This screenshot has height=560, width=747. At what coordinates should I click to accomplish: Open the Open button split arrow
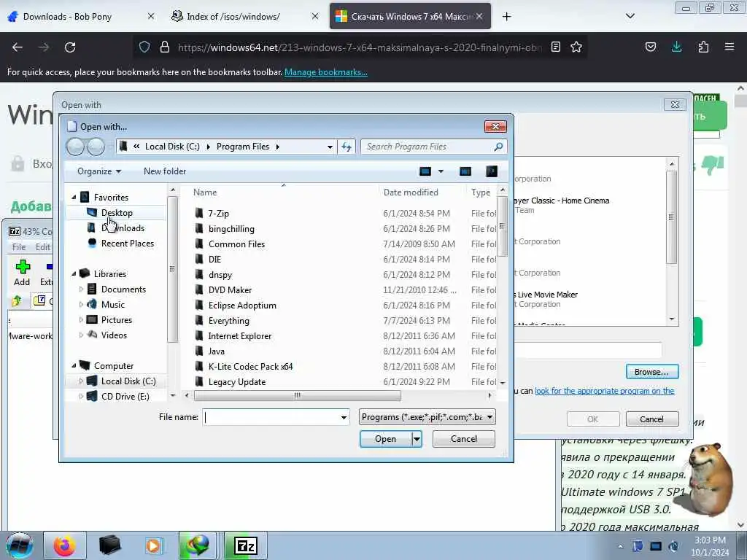417,439
